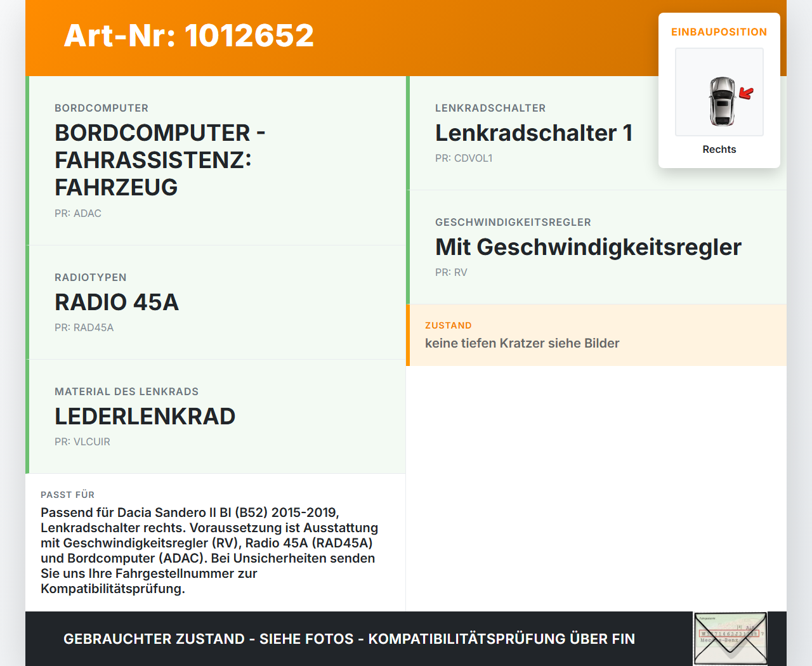Select the Lenkradschalter 1 title
The height and width of the screenshot is (666, 812).
pos(534,133)
